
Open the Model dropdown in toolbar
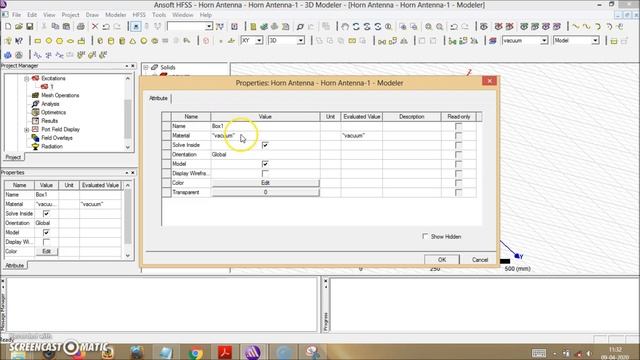tap(595, 41)
